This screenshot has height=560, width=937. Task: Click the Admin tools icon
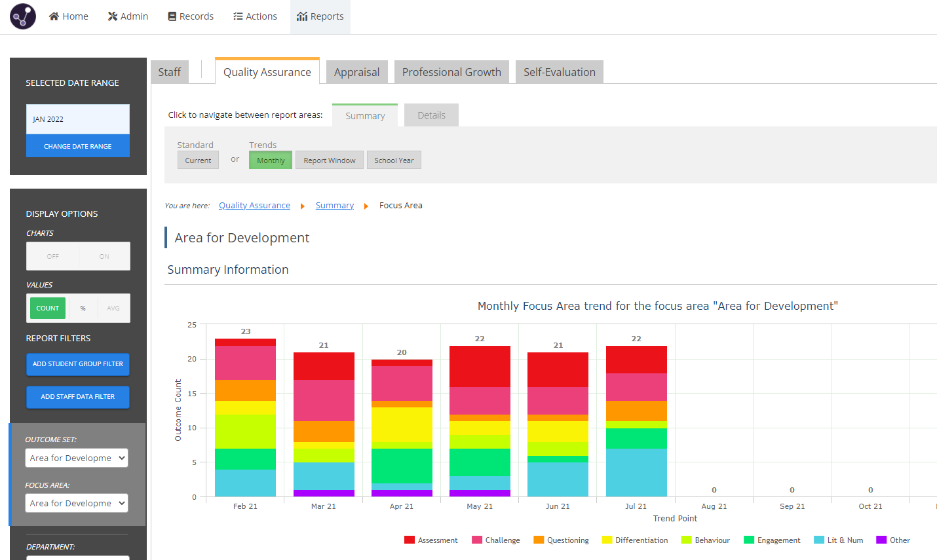click(113, 16)
